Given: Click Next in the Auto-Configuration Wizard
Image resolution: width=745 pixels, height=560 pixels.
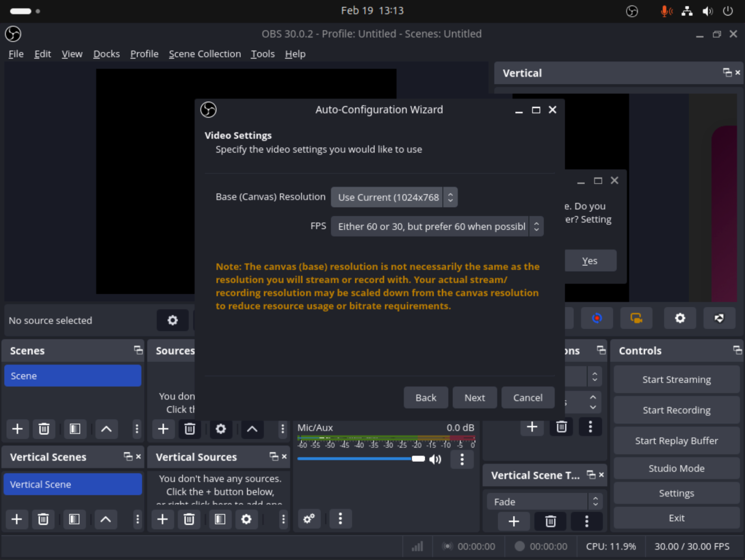Looking at the screenshot, I should (x=474, y=397).
